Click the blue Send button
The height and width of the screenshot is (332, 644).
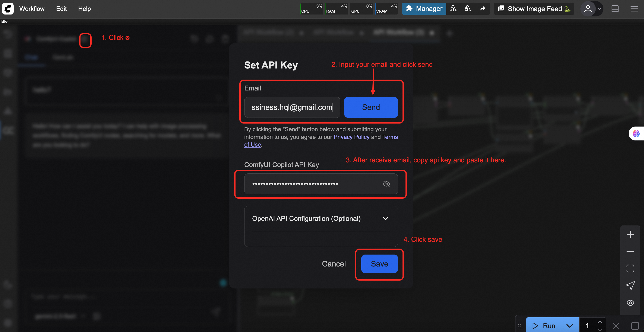pos(371,107)
